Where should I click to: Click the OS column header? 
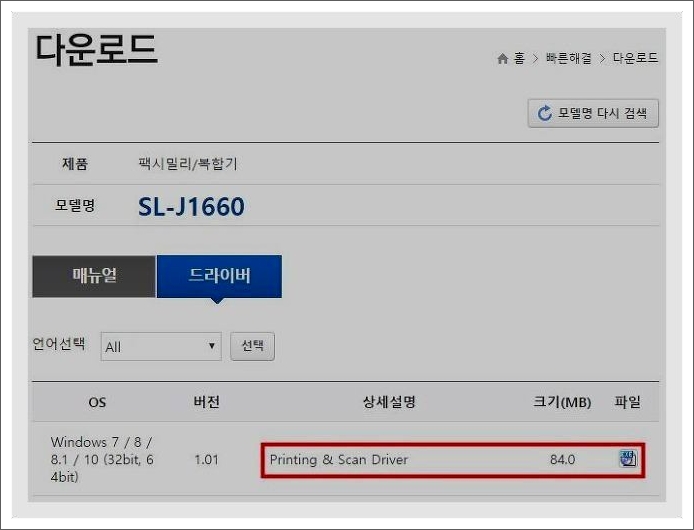(x=97, y=402)
